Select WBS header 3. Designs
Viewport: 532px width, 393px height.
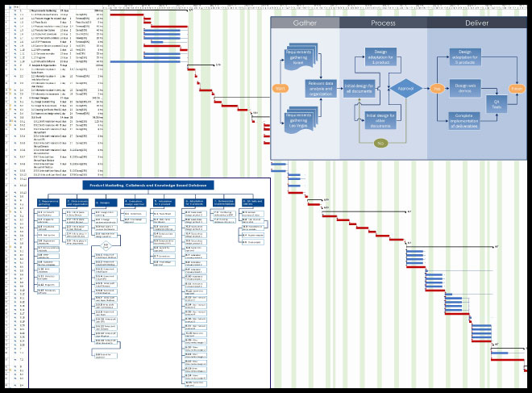tap(106, 203)
